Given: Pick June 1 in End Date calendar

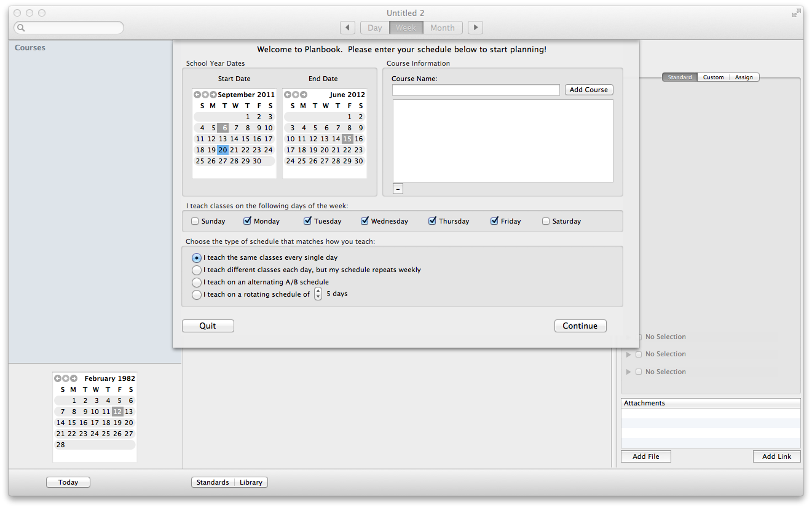Looking at the screenshot, I should (349, 117).
